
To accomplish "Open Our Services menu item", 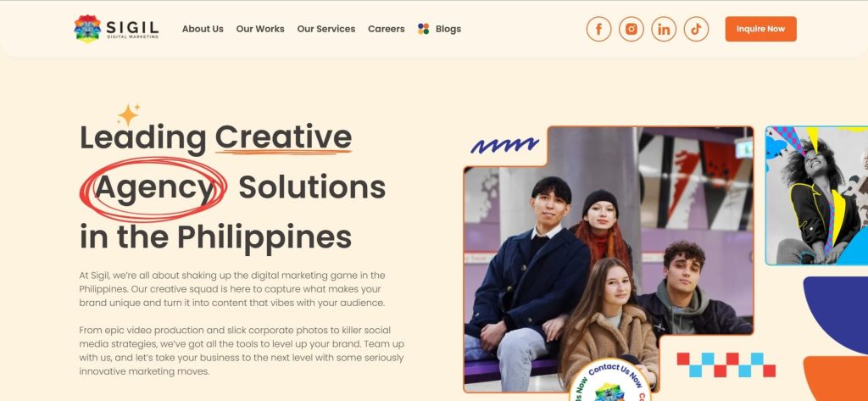I will tap(326, 29).
